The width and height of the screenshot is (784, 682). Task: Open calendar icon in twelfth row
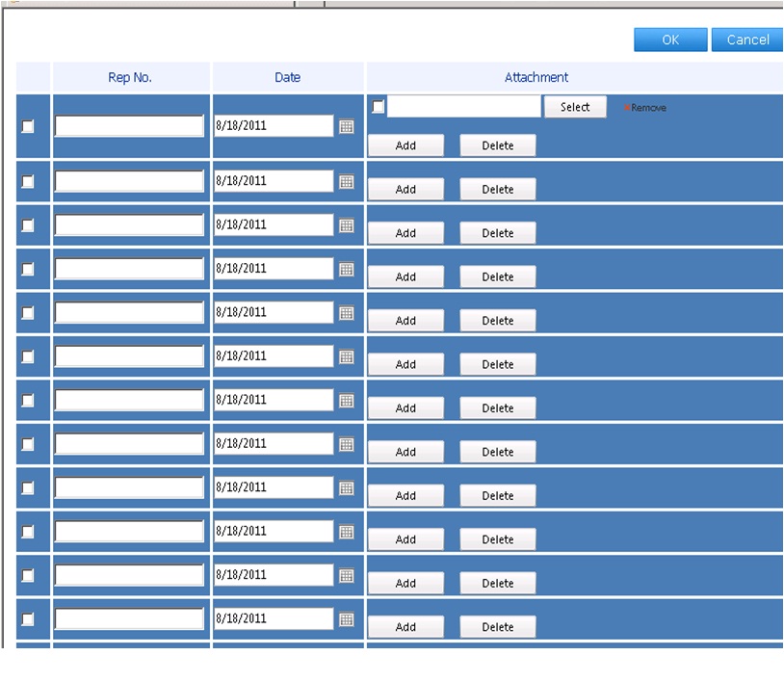click(346, 619)
